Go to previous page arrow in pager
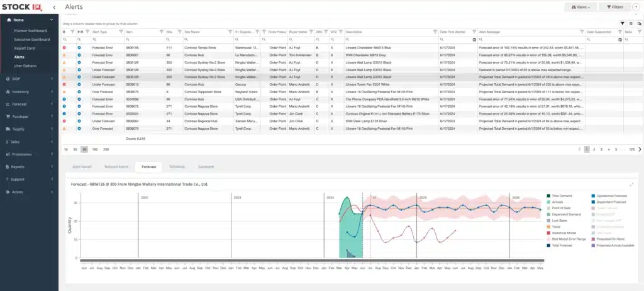This screenshot has width=644, height=291. point(579,149)
